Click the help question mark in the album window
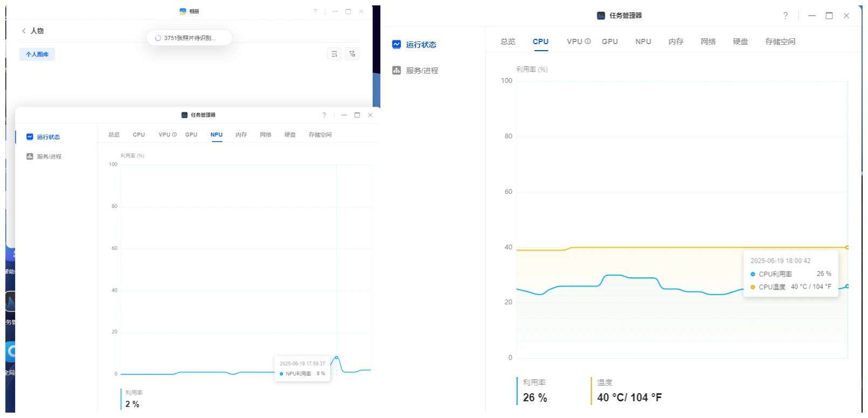This screenshot has width=868, height=418. coord(315,11)
